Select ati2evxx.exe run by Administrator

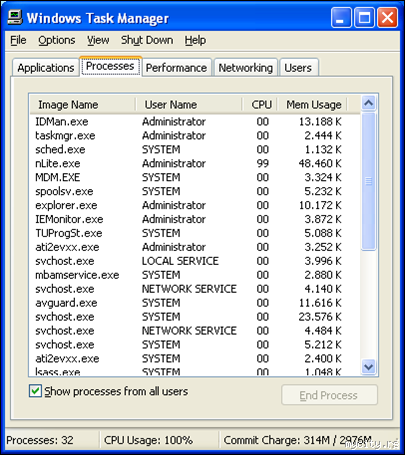(195, 247)
